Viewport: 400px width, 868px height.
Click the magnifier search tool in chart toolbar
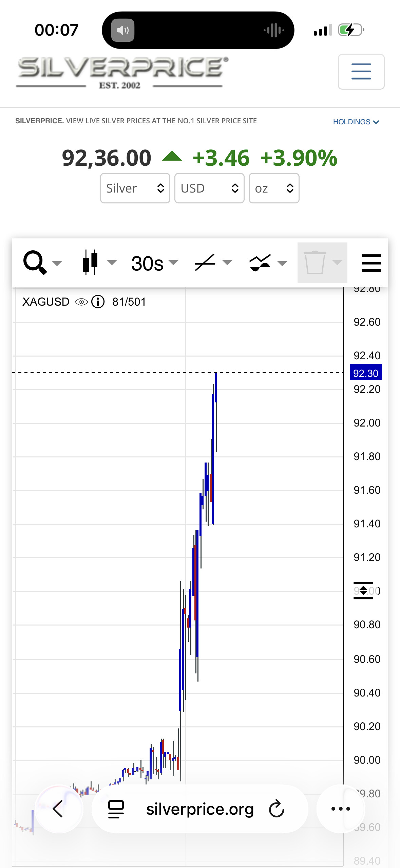pyautogui.click(x=35, y=263)
